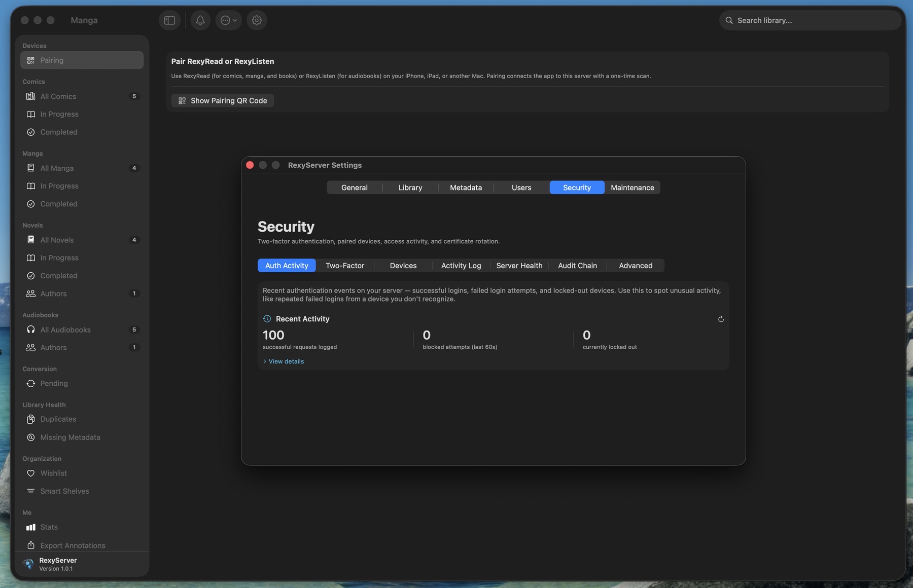This screenshot has width=913, height=588.
Task: Switch to Metadata settings tab
Action: tap(466, 188)
